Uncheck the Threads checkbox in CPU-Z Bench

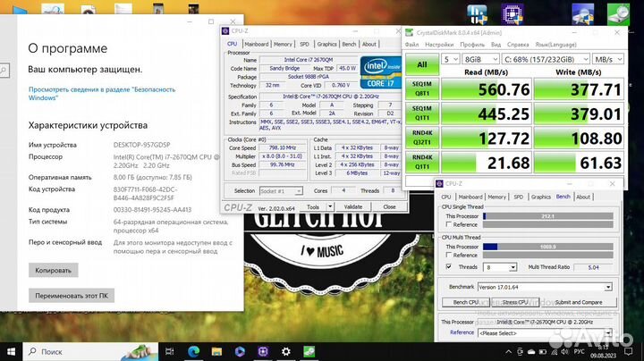(x=448, y=266)
